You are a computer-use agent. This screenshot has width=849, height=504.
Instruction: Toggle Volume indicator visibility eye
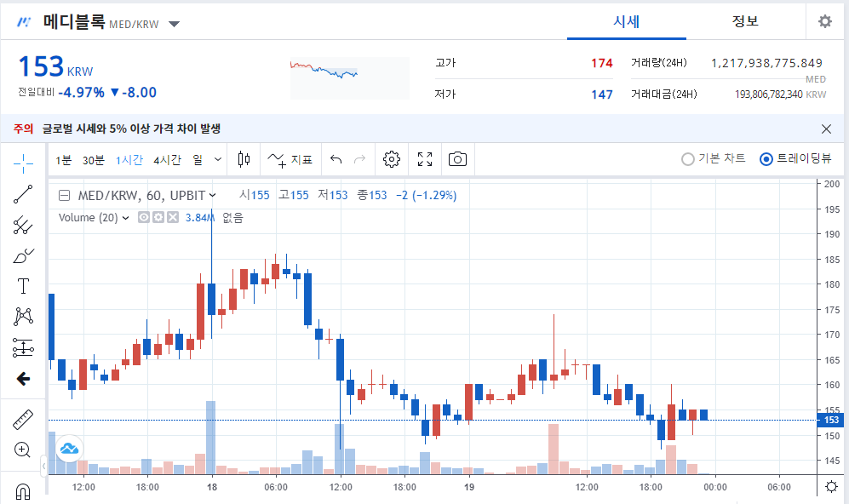pos(143,217)
